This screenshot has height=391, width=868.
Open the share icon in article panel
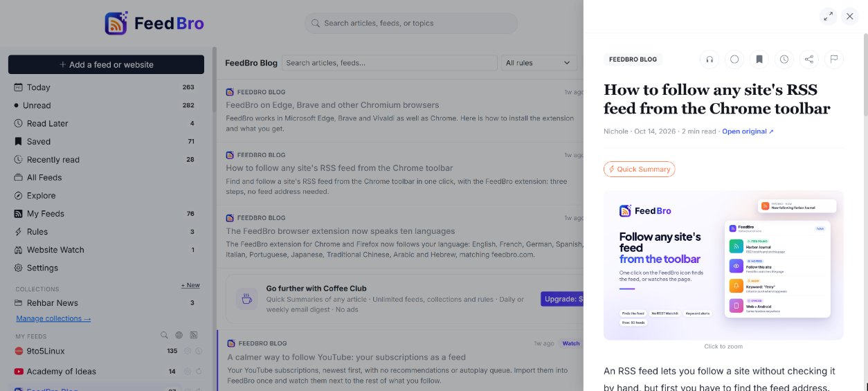[808, 60]
